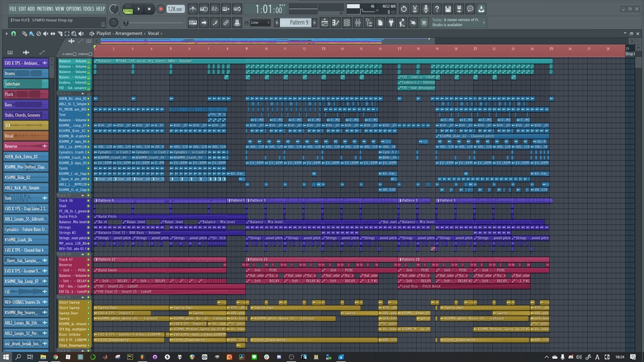Image resolution: width=644 pixels, height=362 pixels.
Task: Start playback with the Play button
Action: pos(139,9)
